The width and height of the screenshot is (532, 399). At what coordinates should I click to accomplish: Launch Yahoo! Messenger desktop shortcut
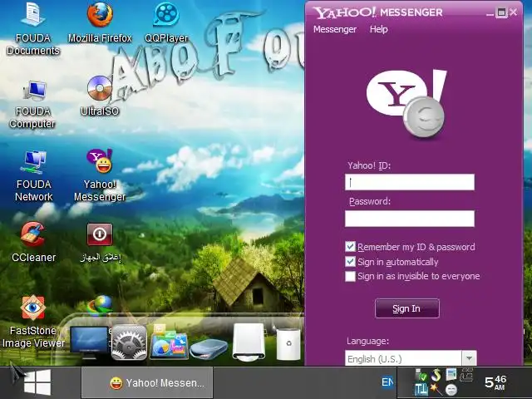pyautogui.click(x=100, y=175)
